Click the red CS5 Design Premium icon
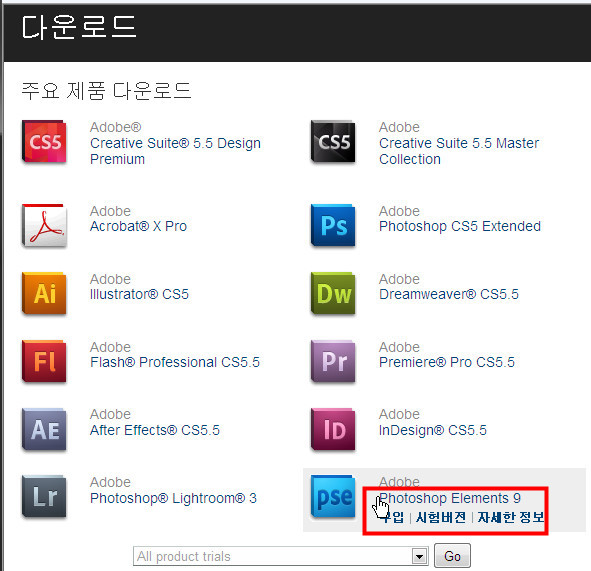Screen dimensions: 591x571 pos(44,142)
